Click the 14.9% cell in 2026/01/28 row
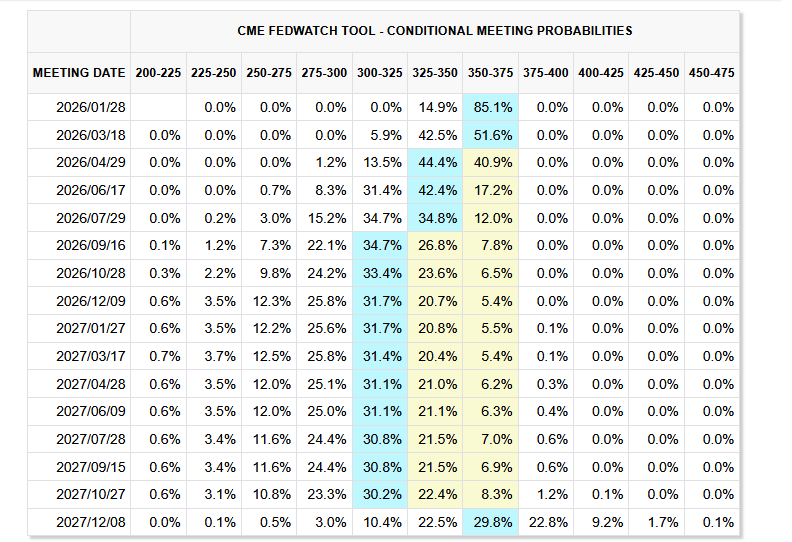The width and height of the screenshot is (792, 542). tap(436, 107)
